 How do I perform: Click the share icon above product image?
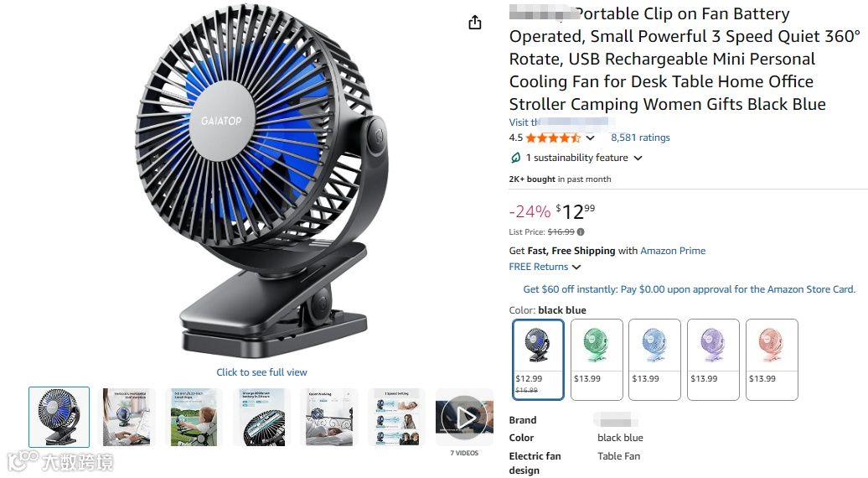pyautogui.click(x=474, y=23)
